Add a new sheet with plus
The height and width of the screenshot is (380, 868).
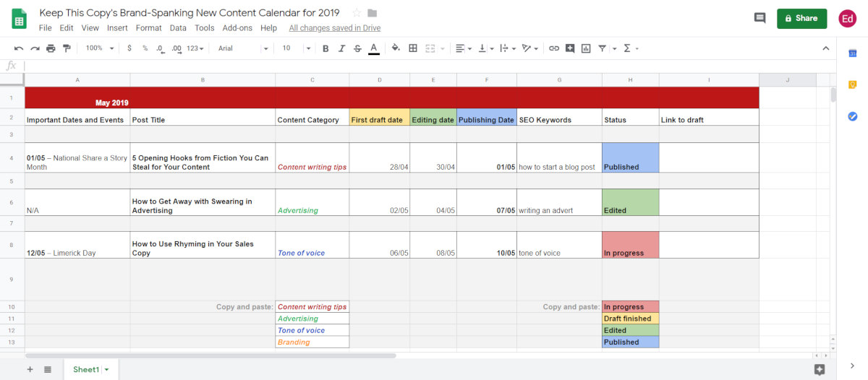(30, 369)
